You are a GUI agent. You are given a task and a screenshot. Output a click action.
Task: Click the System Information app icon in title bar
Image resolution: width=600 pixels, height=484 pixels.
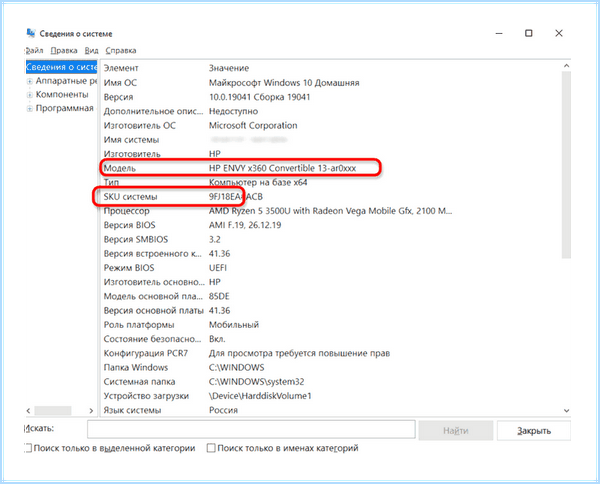pyautogui.click(x=31, y=33)
